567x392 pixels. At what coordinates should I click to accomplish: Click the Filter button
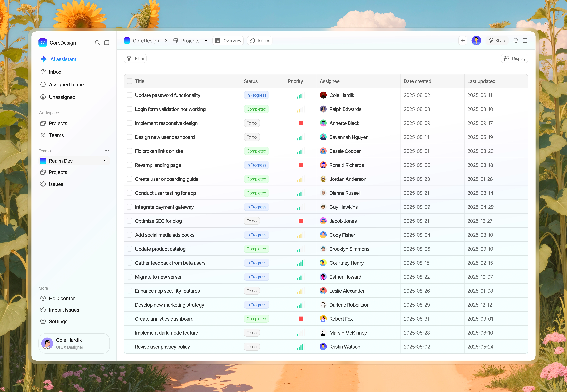(135, 58)
